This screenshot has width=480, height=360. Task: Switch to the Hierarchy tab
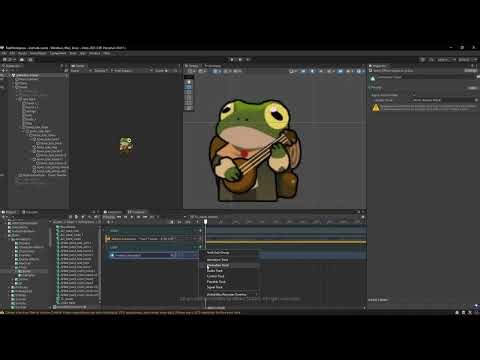tap(13, 66)
